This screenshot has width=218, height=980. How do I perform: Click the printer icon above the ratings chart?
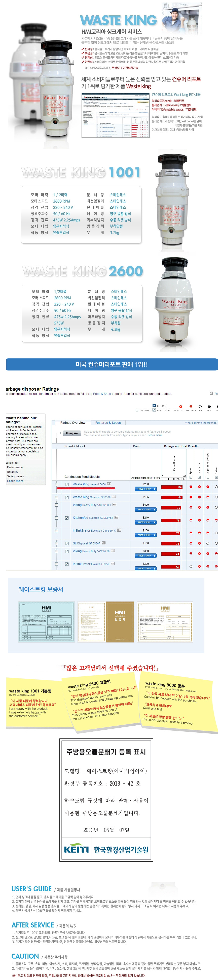[211, 393]
